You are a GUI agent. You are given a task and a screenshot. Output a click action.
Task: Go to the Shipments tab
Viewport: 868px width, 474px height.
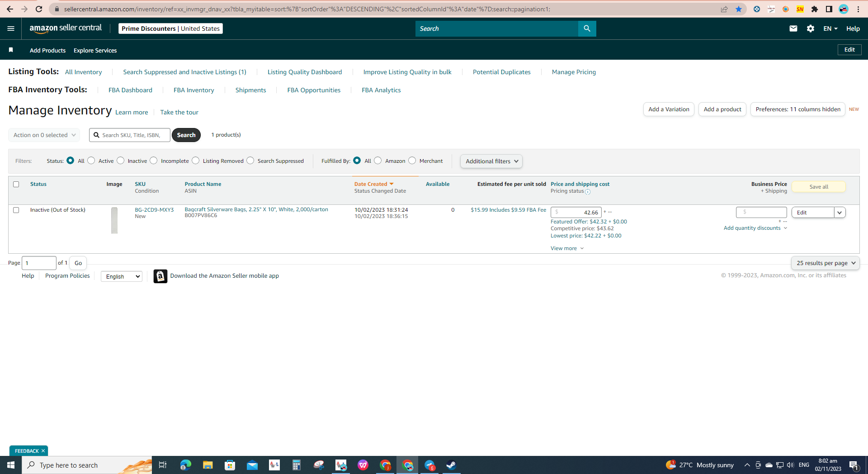(x=250, y=90)
